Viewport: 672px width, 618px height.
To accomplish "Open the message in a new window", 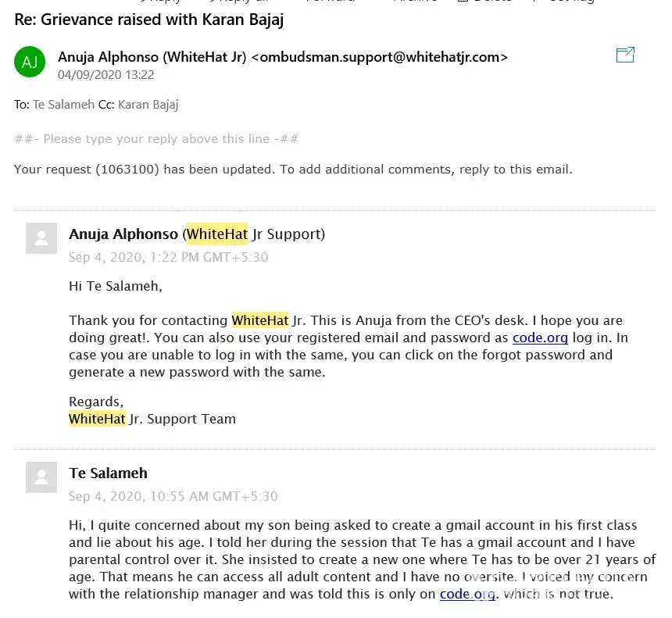I will coord(625,55).
